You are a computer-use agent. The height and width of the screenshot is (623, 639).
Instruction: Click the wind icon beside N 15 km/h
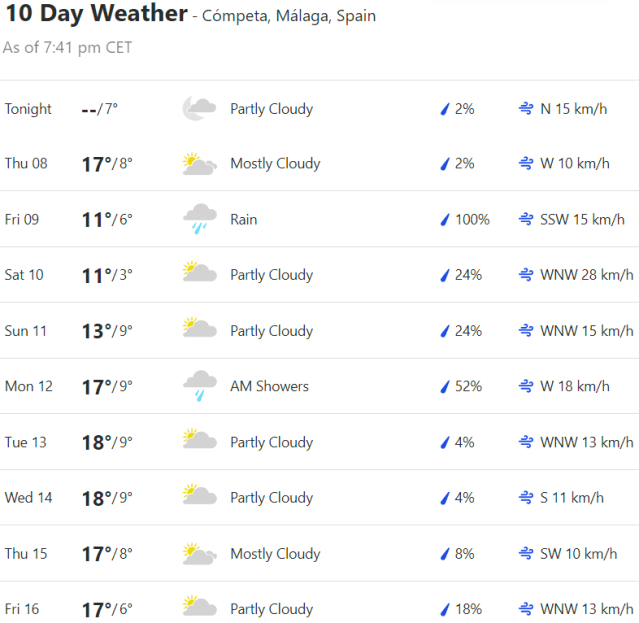pyautogui.click(x=525, y=109)
